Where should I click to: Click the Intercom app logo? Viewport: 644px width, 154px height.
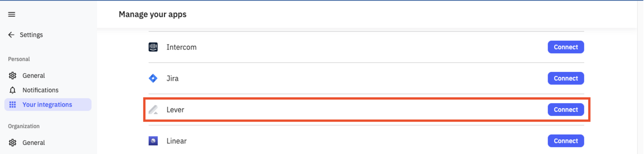pos(153,47)
